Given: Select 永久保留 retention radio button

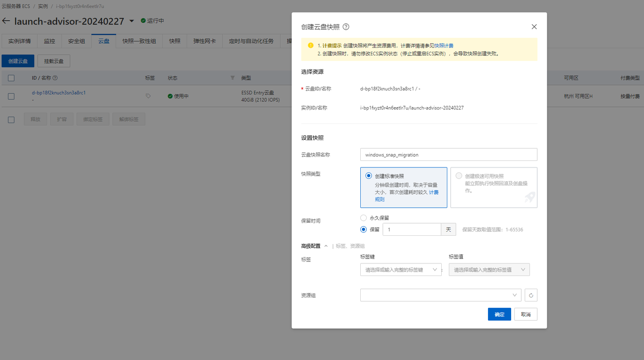Looking at the screenshot, I should 363,218.
